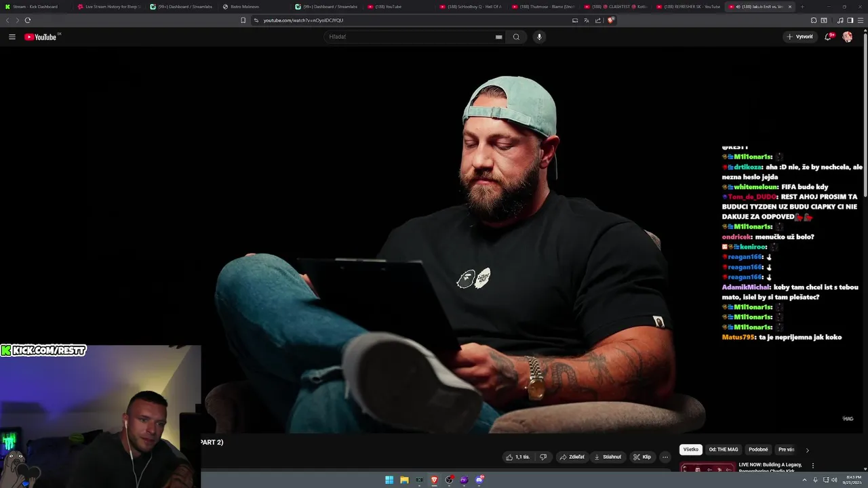Screen dimensions: 868x488
Task: Switch to Bistro Malinovo tab
Action: tap(254, 7)
